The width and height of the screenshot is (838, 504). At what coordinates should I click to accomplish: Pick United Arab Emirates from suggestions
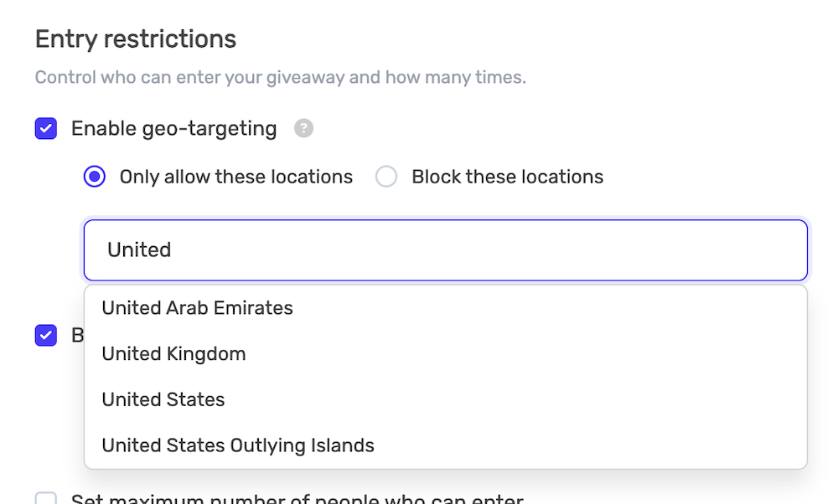(x=198, y=308)
